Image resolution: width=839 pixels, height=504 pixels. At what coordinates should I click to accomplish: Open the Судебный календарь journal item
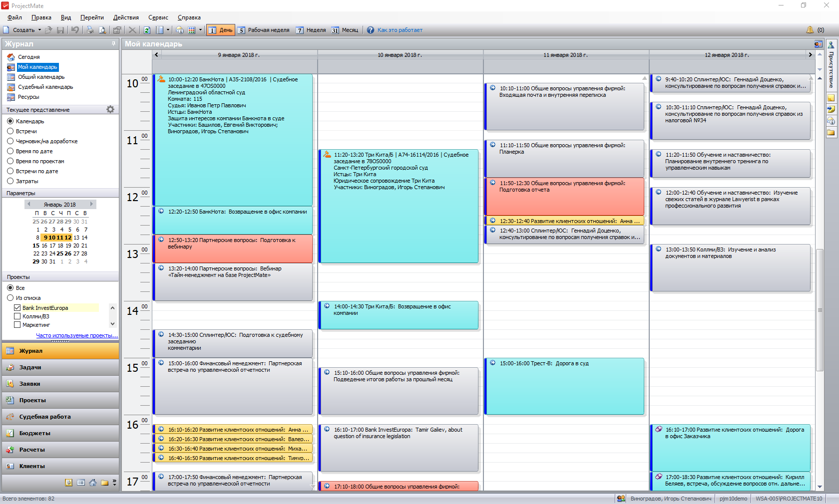[45, 87]
